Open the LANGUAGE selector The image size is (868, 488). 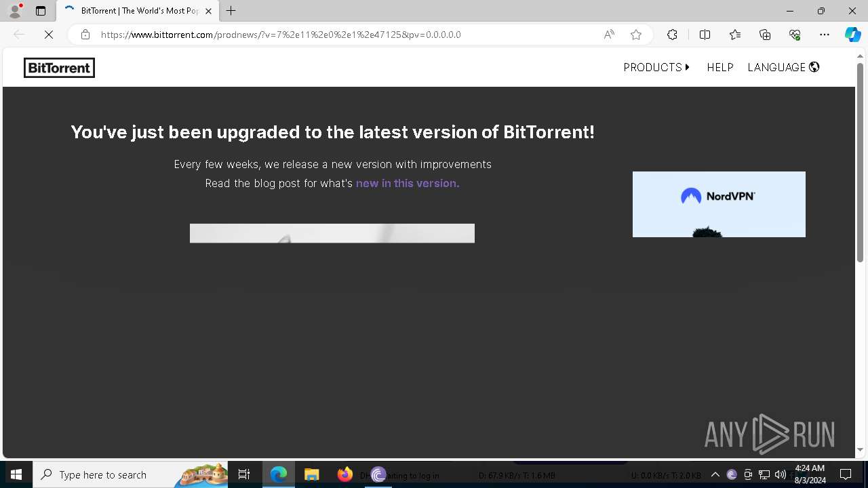click(x=783, y=67)
